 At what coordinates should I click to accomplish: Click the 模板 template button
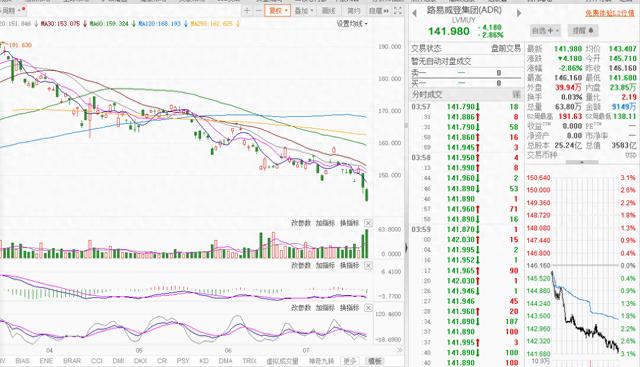(375, 361)
